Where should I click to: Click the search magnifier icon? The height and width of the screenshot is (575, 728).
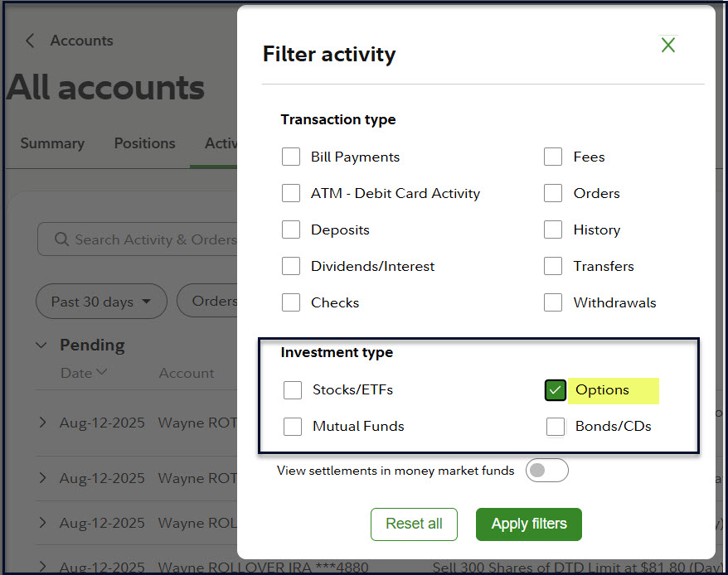[x=61, y=239]
